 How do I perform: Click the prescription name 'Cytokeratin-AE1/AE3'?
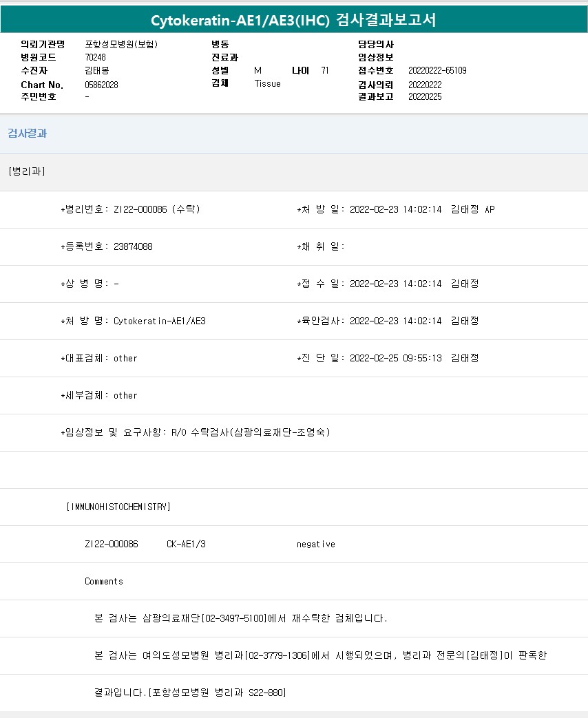tap(159, 321)
